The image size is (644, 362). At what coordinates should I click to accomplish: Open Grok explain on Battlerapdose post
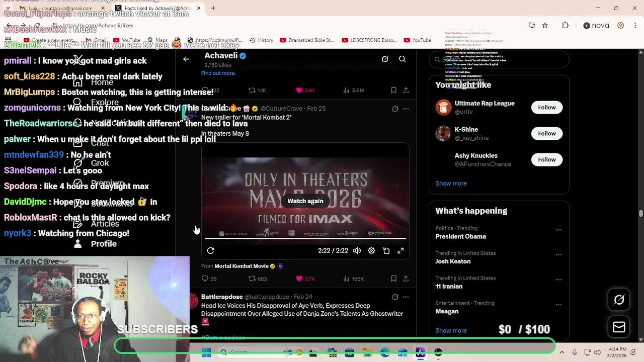pos(395,297)
